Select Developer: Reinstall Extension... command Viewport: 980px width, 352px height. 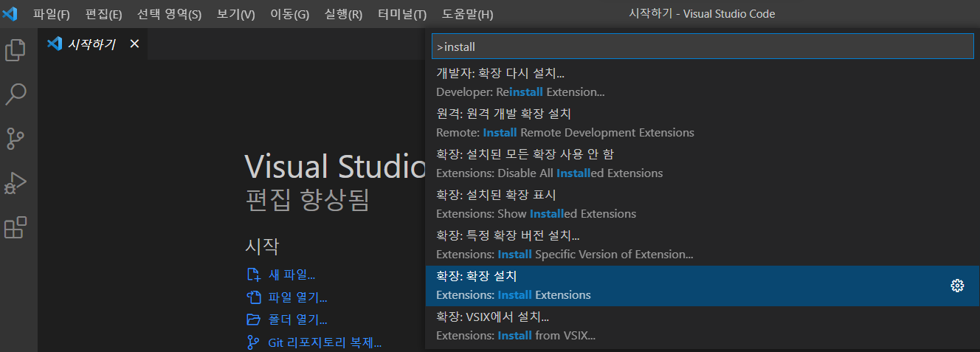[x=703, y=83]
